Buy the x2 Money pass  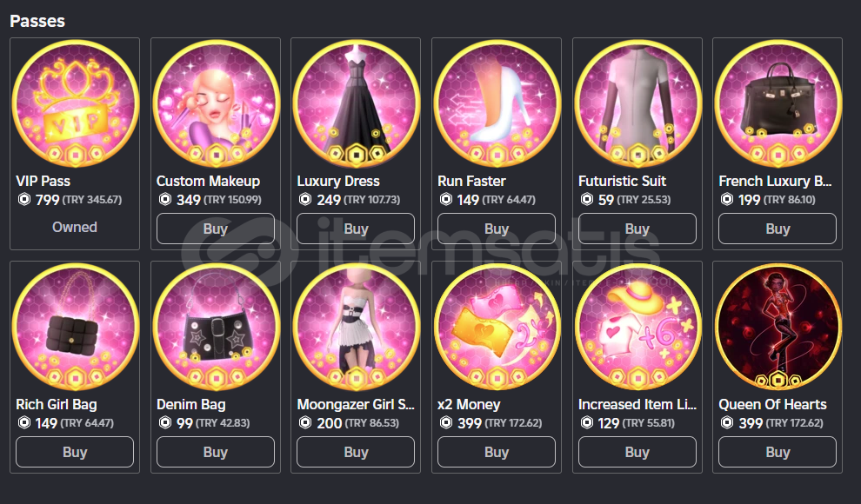(x=497, y=452)
